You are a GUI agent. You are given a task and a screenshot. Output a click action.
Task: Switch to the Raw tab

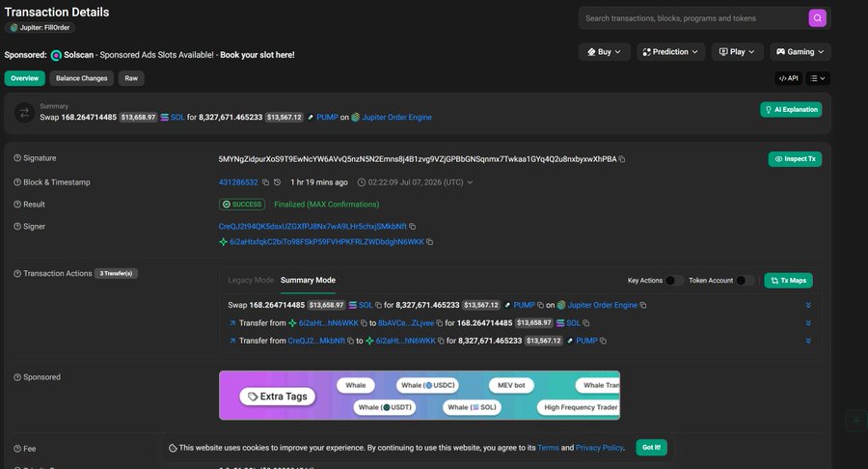tap(131, 78)
